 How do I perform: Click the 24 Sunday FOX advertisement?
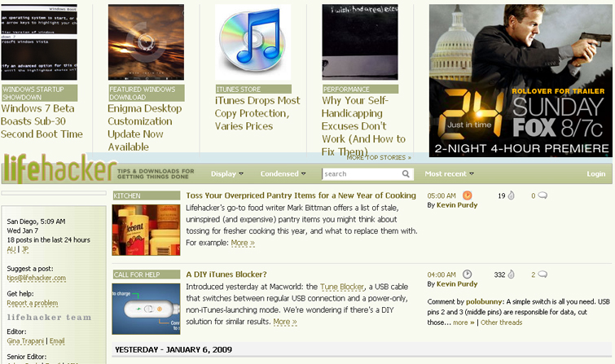pos(521,81)
